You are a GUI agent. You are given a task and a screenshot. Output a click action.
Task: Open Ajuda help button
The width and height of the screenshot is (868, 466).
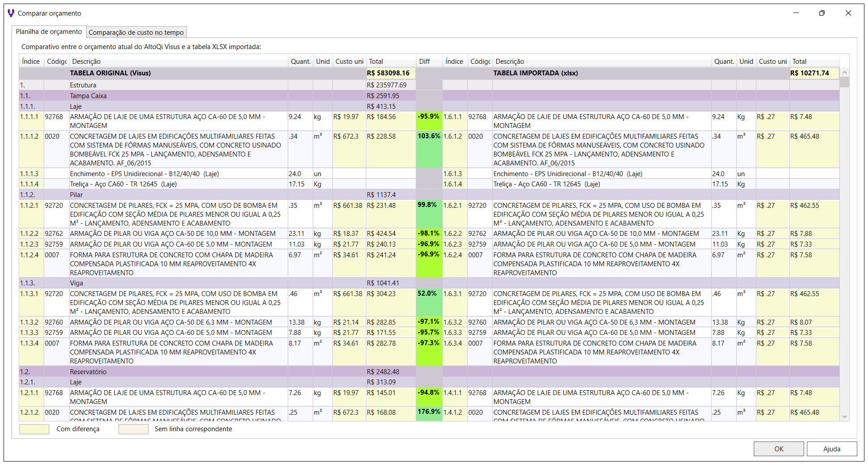[831, 449]
